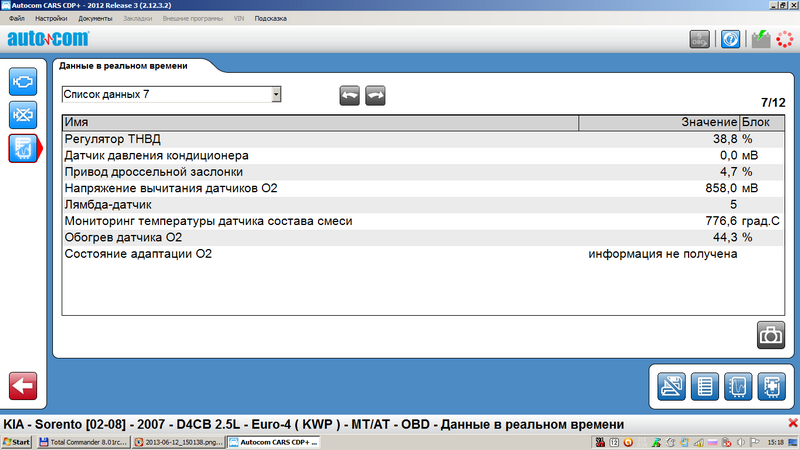
Task: Click the информация не получена value
Action: (663, 254)
